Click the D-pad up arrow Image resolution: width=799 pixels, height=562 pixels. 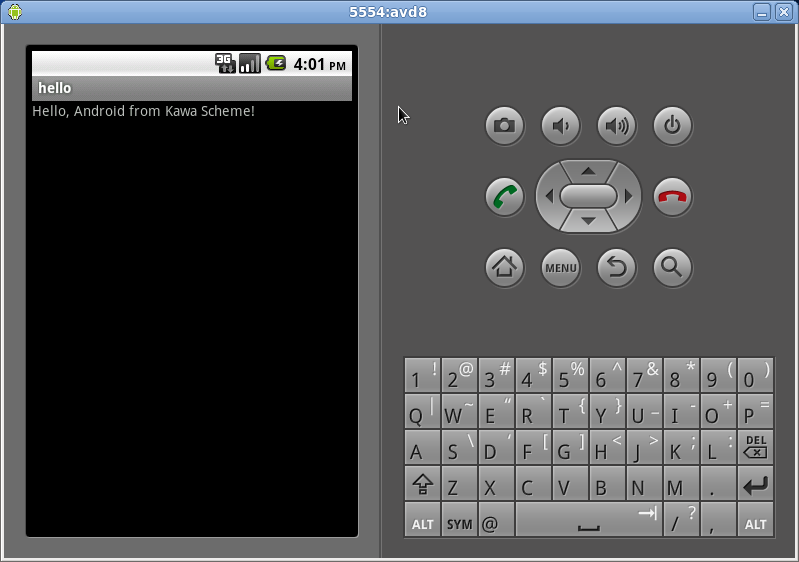pos(589,171)
